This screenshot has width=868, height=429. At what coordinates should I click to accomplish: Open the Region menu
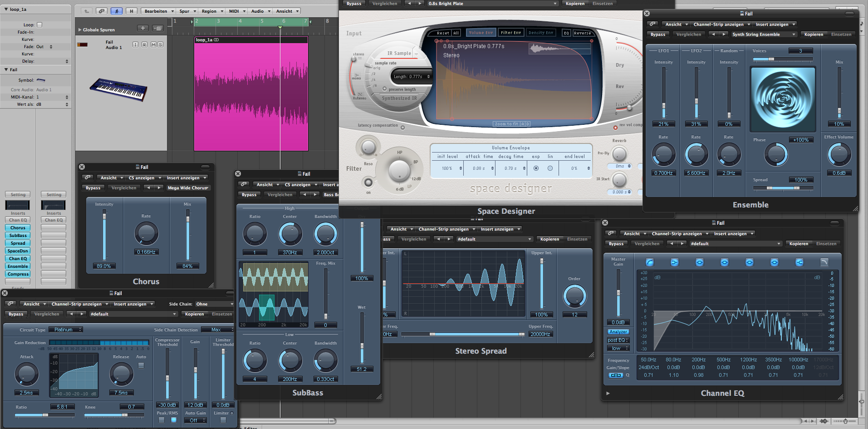coord(212,11)
